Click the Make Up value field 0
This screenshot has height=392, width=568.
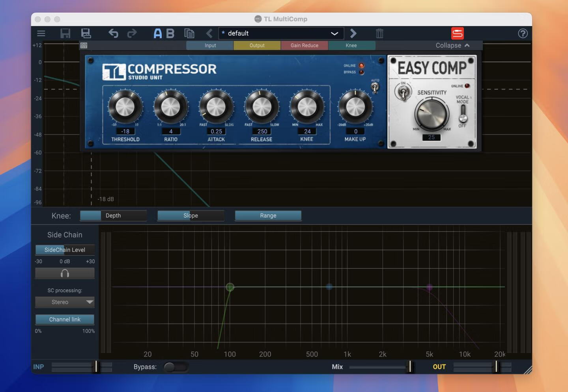point(355,132)
